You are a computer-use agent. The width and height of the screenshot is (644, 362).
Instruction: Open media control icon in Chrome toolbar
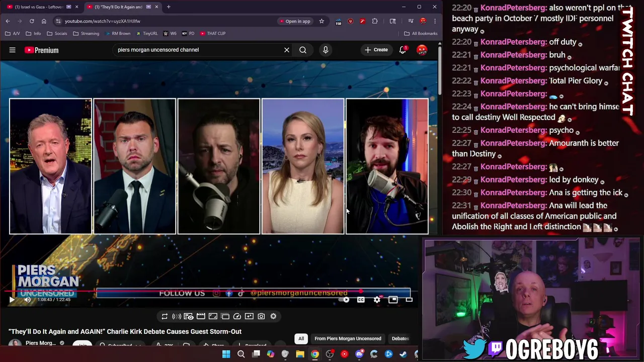411,21
